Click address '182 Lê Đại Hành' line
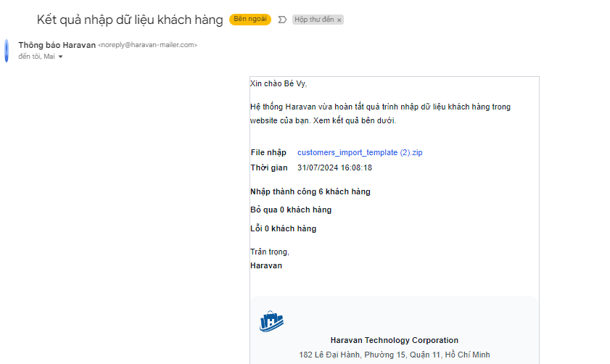The image size is (610, 364). click(395, 355)
